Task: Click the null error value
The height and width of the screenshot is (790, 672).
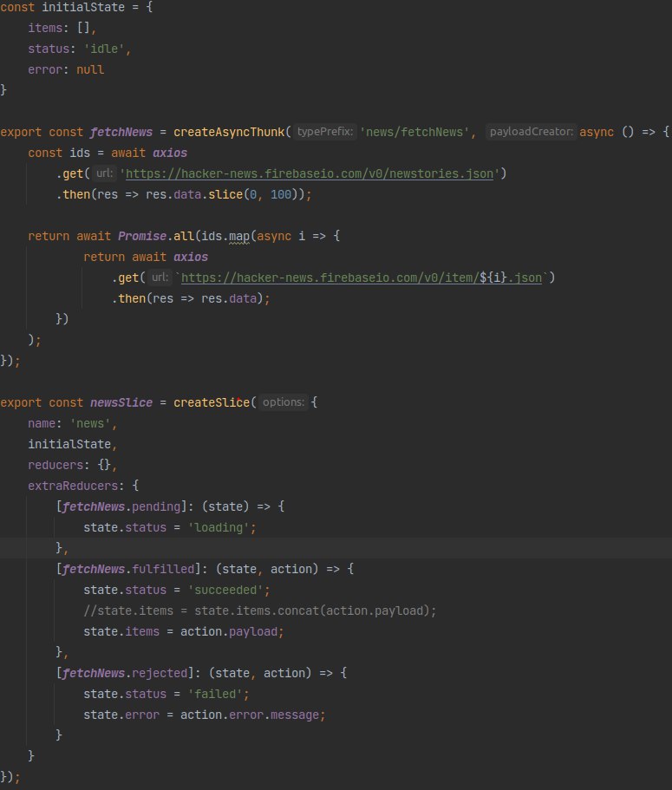Action: coord(90,70)
